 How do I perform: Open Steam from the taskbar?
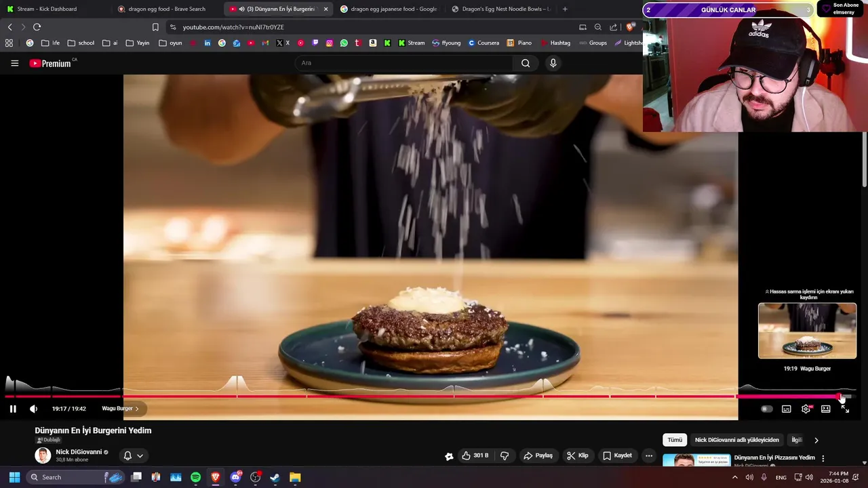click(x=275, y=477)
